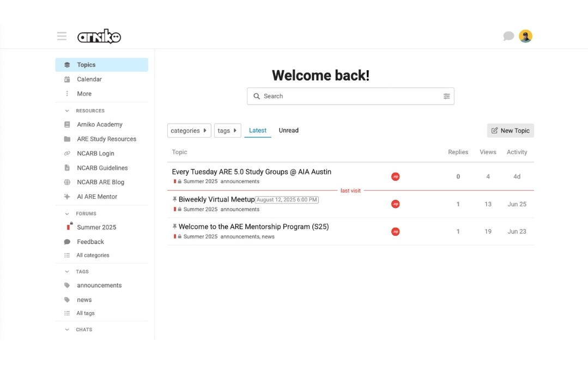Toggle the hamburger sidebar menu
588x367 pixels.
pyautogui.click(x=62, y=36)
